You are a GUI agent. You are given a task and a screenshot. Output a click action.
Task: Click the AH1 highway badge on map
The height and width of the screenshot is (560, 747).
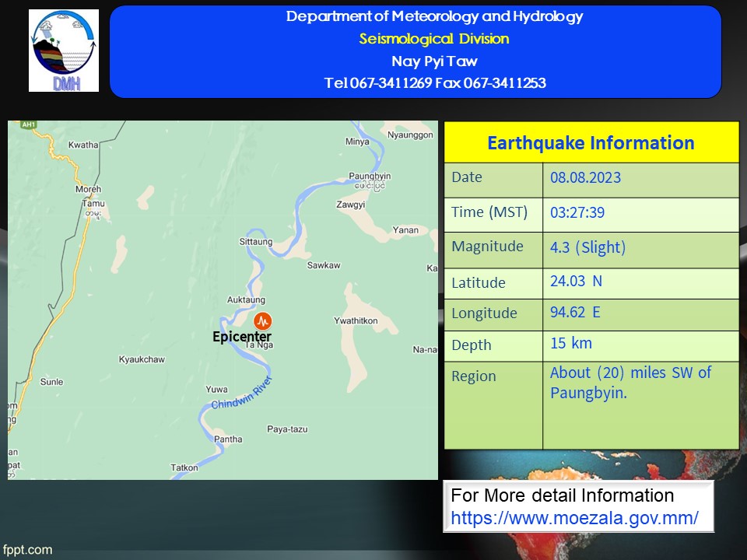(x=29, y=124)
